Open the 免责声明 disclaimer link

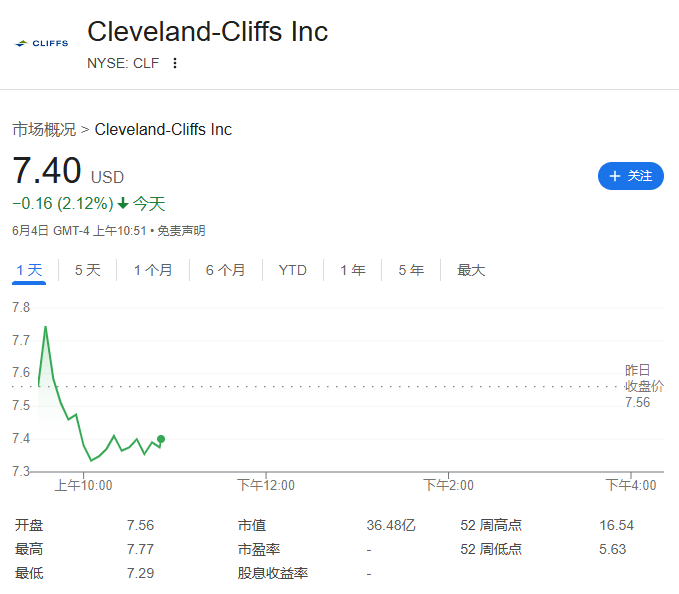point(181,231)
